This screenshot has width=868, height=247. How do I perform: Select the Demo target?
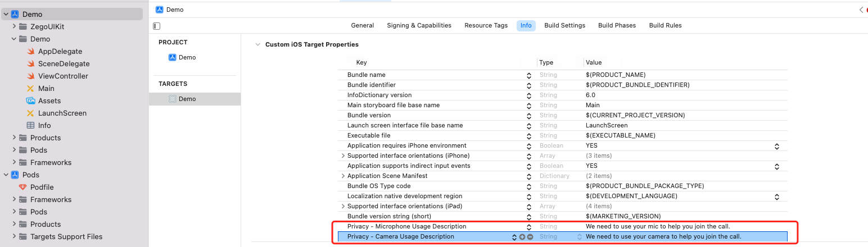coord(187,99)
